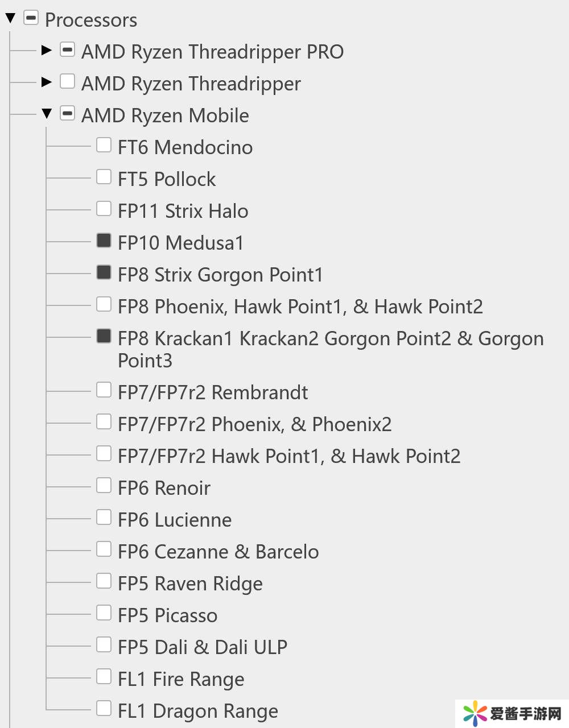Toggle the AMD Ryzen Mobile checkbox
569x728 pixels.
[x=67, y=114]
